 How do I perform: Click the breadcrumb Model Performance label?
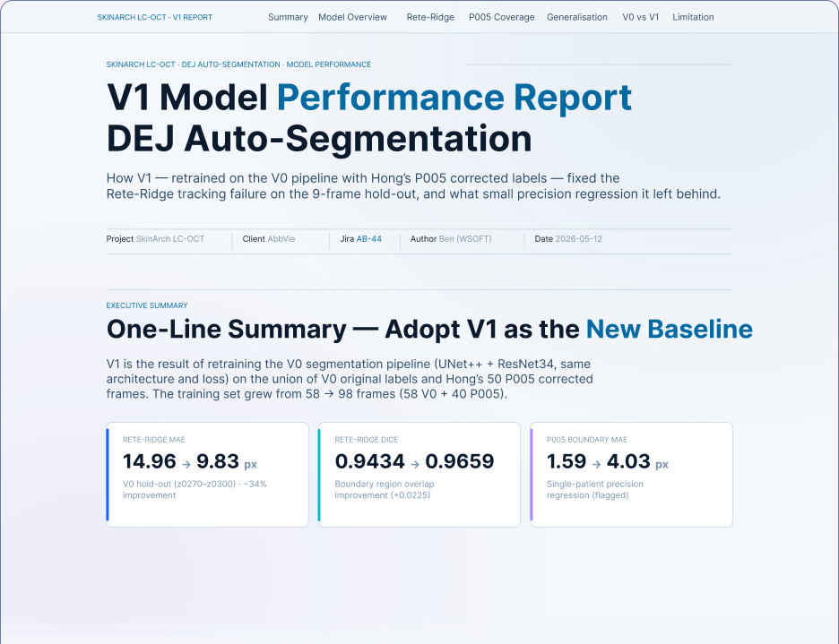[x=329, y=64]
